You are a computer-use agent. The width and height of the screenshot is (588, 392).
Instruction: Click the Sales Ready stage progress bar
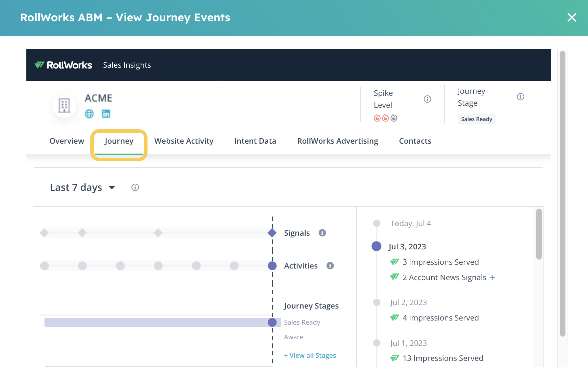(157, 322)
